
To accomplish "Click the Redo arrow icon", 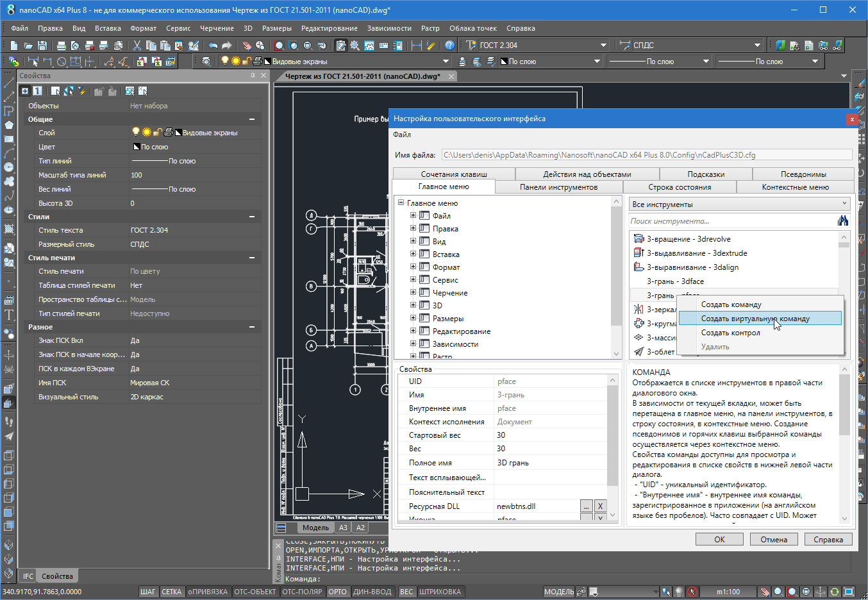I will [227, 46].
